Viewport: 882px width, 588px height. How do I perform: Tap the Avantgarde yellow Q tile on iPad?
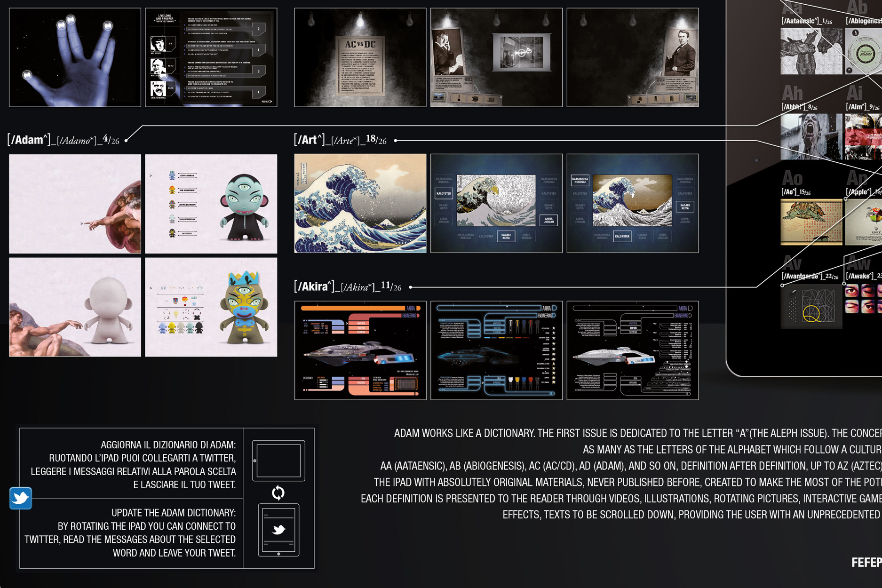(x=811, y=306)
